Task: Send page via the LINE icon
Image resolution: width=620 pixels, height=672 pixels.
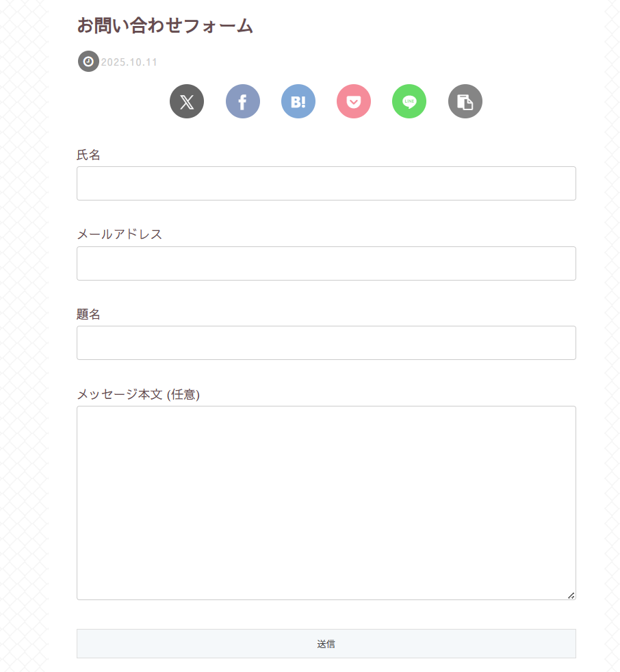Action: point(409,102)
